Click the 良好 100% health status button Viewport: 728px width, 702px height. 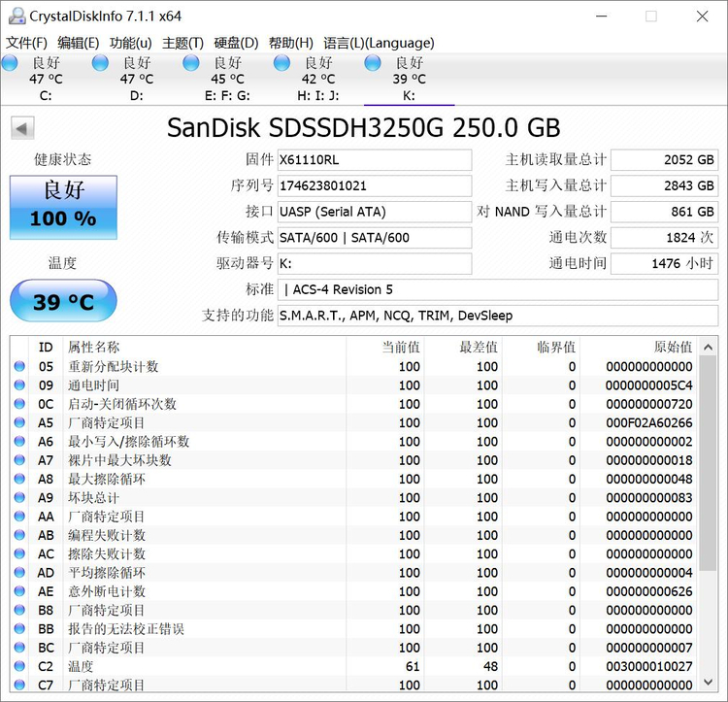[63, 207]
